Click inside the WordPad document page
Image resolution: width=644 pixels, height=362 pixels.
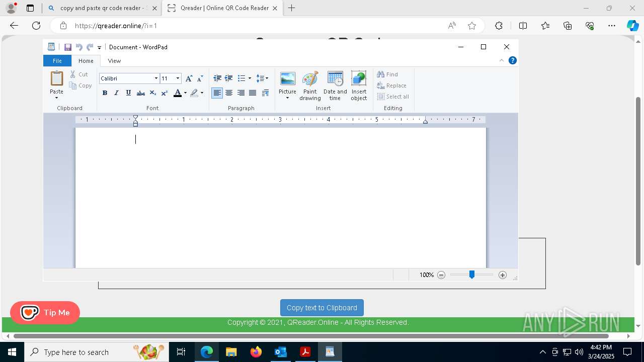click(281, 198)
